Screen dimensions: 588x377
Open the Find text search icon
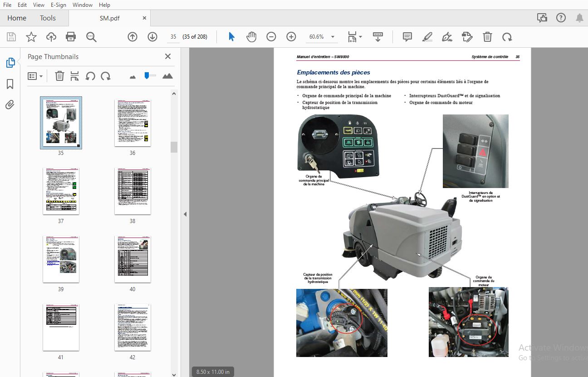91,37
